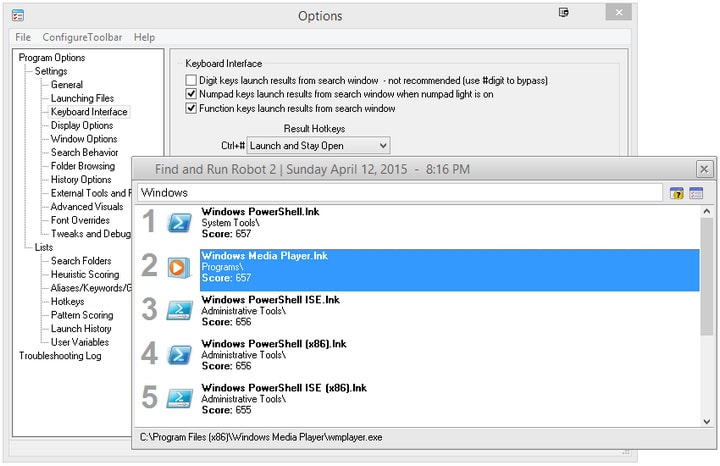Click the Windows PowerShell.lnk result icon
Image resolution: width=720 pixels, height=466 pixels.
click(180, 223)
